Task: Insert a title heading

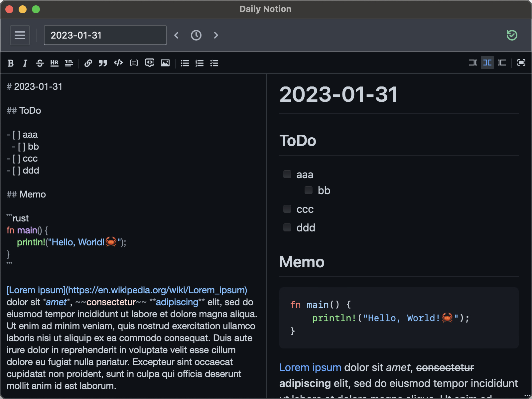Action: [69, 63]
